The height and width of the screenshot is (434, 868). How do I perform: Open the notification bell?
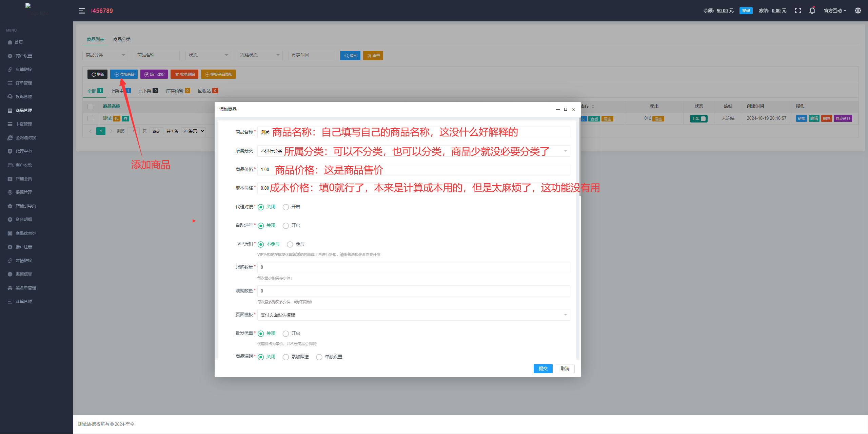coord(812,11)
